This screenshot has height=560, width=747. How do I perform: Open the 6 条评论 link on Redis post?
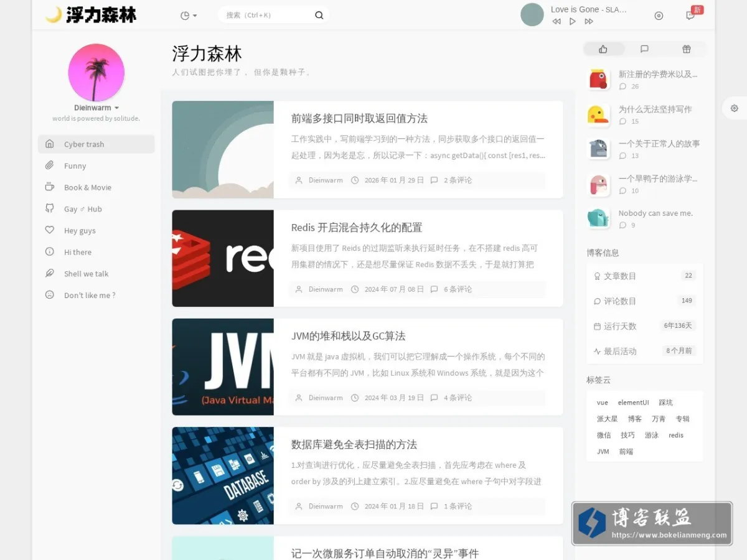click(458, 289)
